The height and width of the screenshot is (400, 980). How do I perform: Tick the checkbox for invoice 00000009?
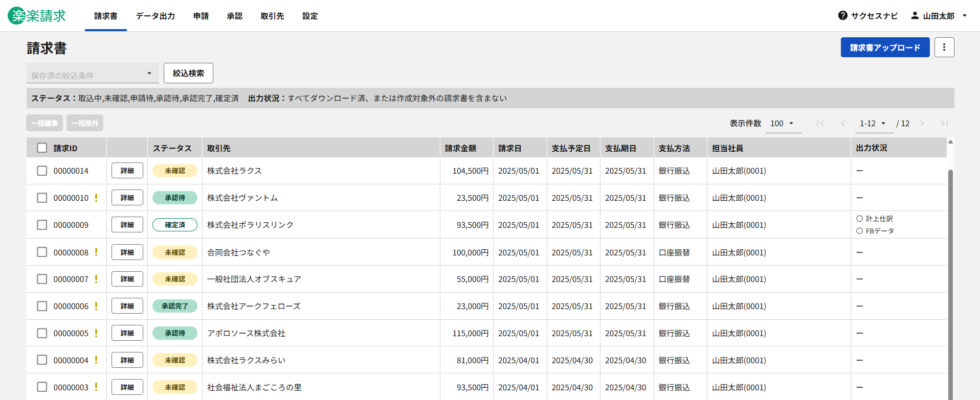tap(42, 225)
